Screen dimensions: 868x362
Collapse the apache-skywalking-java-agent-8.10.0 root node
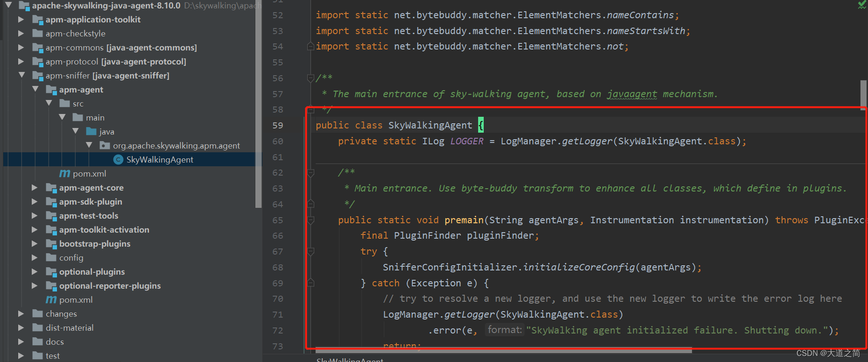8,6
